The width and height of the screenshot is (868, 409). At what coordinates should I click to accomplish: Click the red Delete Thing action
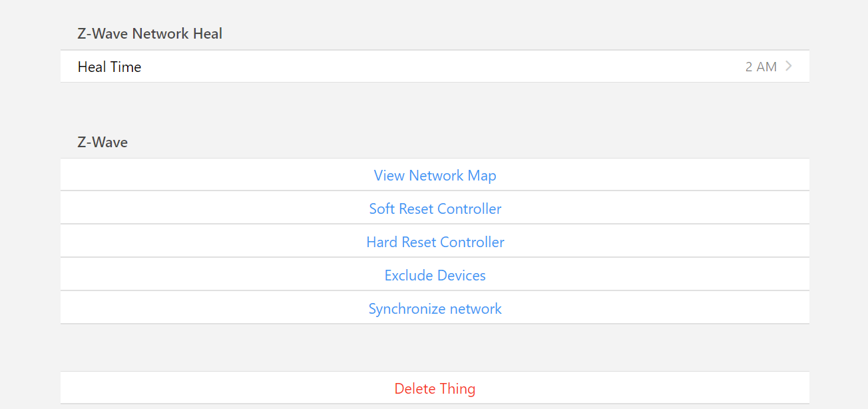(435, 388)
